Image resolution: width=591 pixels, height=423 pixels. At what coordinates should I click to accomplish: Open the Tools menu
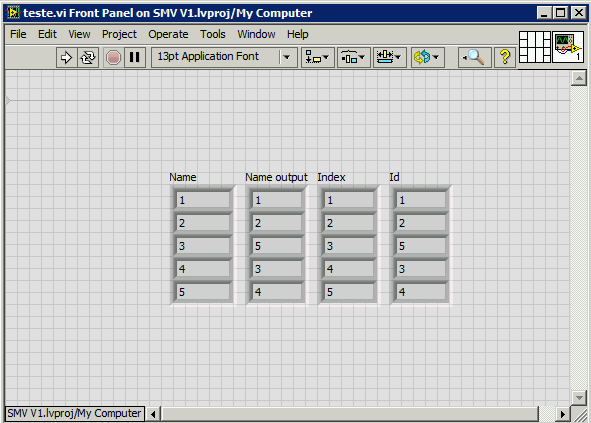(213, 34)
